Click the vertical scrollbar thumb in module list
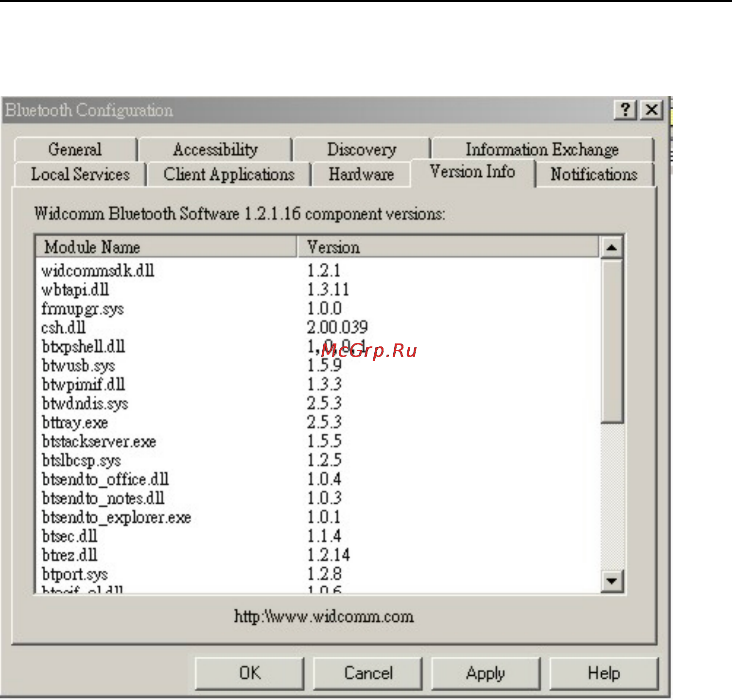This screenshot has width=732, height=700. point(612,341)
